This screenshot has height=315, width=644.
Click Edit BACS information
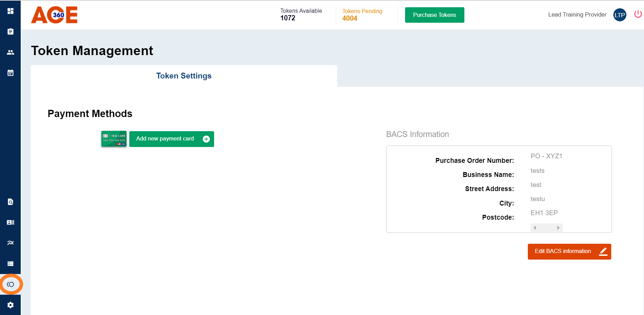pyautogui.click(x=569, y=251)
